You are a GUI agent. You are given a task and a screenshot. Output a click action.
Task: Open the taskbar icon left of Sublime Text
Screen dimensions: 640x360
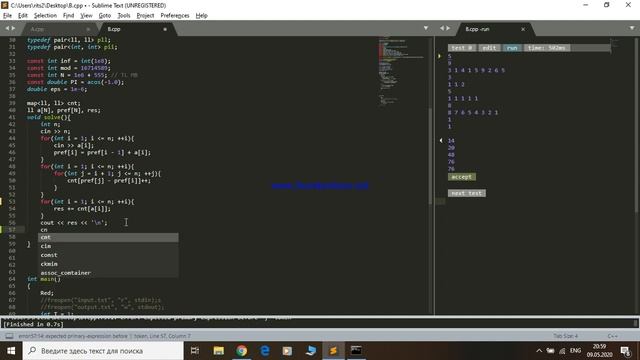(311, 351)
